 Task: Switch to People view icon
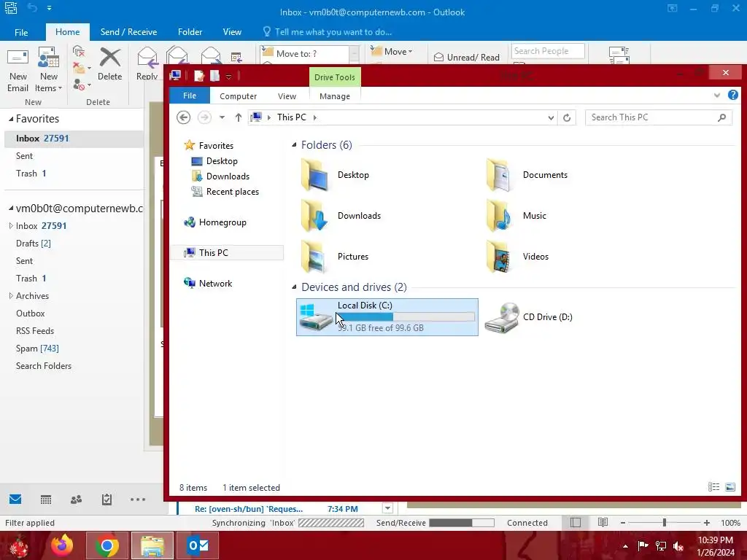pos(76,499)
